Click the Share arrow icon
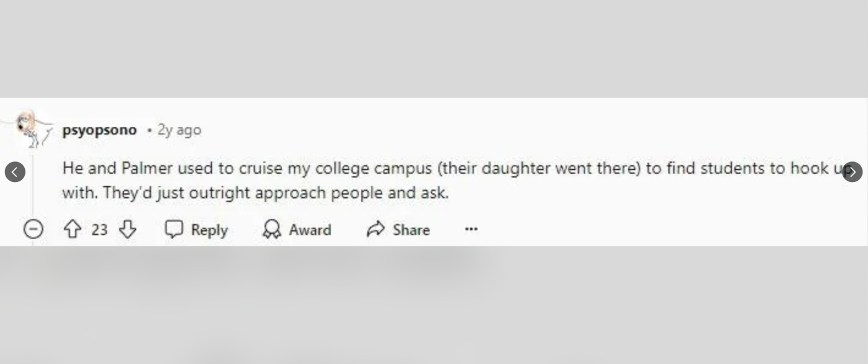The height and width of the screenshot is (364, 868). coord(376,229)
